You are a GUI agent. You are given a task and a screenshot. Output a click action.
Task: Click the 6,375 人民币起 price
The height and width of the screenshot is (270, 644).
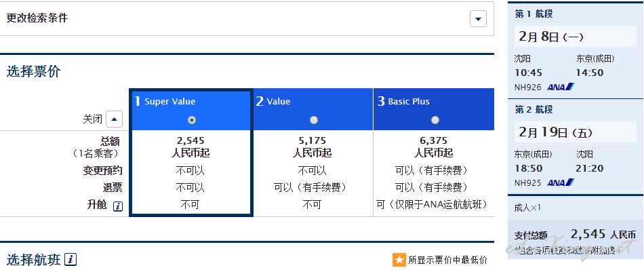coord(434,147)
